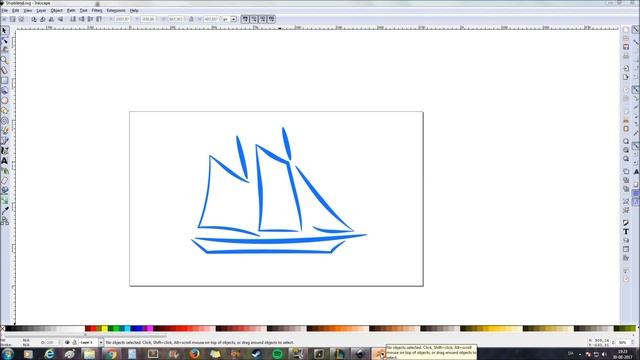Select the Pencil freehand tool

pos(4,130)
